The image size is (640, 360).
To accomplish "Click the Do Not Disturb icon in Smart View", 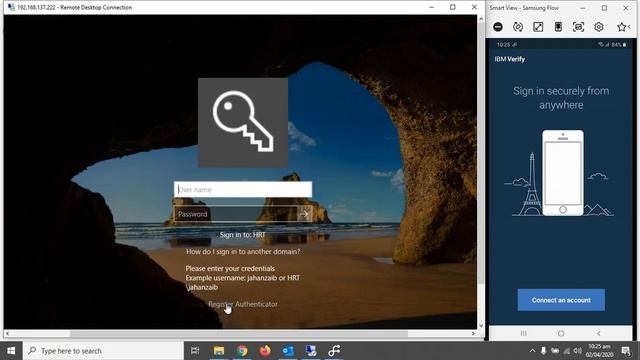I will [x=498, y=27].
